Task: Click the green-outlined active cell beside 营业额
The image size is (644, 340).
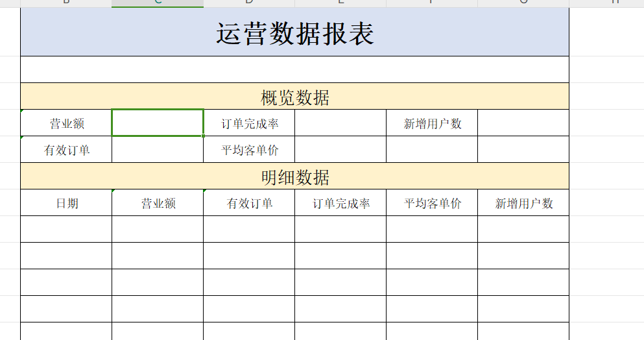Action: (158, 123)
